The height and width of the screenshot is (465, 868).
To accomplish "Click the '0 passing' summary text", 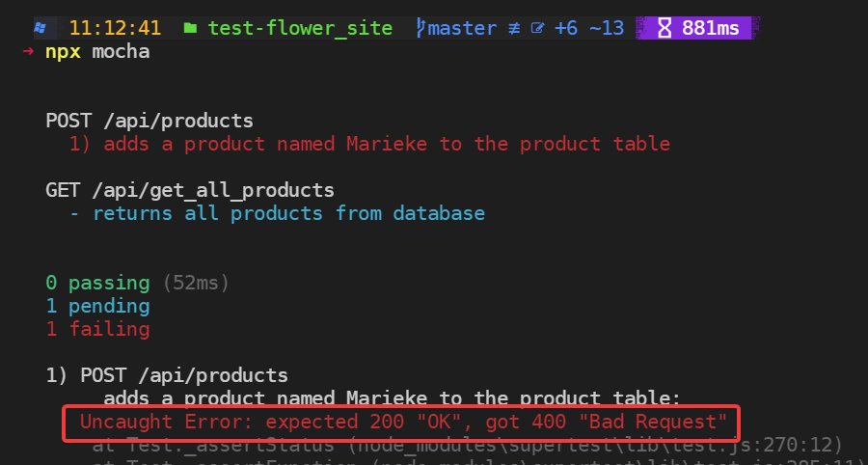I will coord(98,283).
